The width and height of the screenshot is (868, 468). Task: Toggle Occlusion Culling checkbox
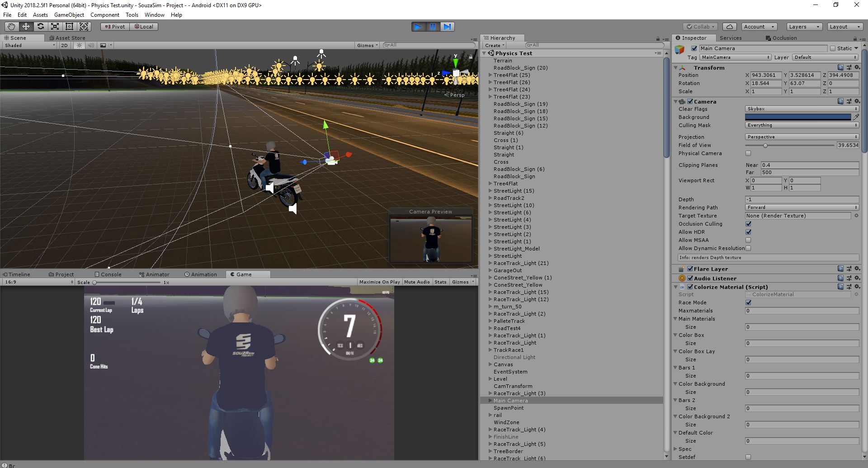pyautogui.click(x=748, y=224)
